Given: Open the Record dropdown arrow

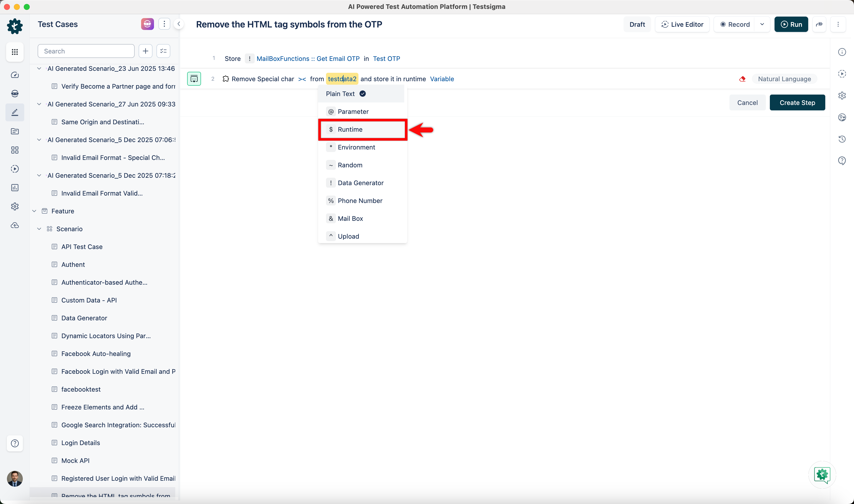Looking at the screenshot, I should (x=762, y=25).
